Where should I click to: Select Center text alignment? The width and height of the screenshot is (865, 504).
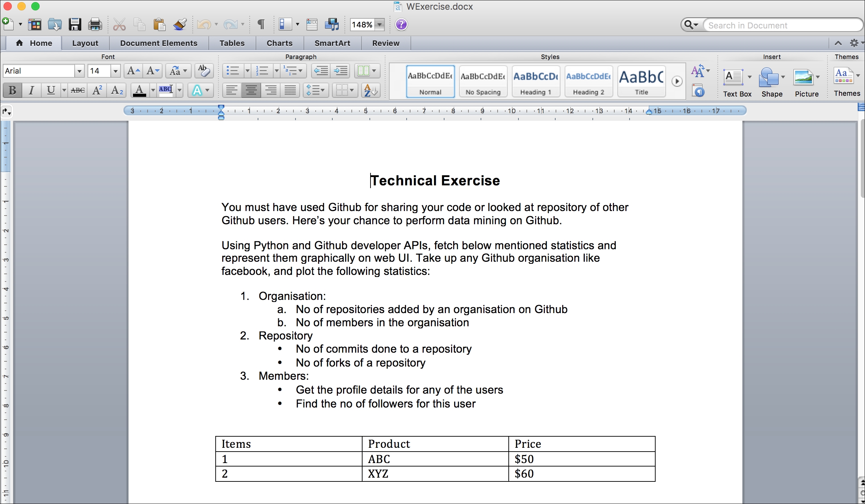pyautogui.click(x=251, y=91)
